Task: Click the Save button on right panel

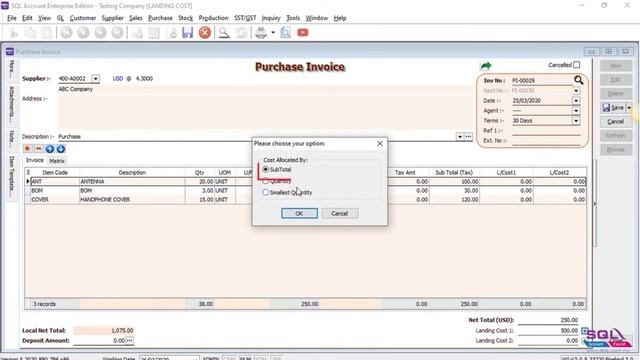Action: pyautogui.click(x=613, y=108)
